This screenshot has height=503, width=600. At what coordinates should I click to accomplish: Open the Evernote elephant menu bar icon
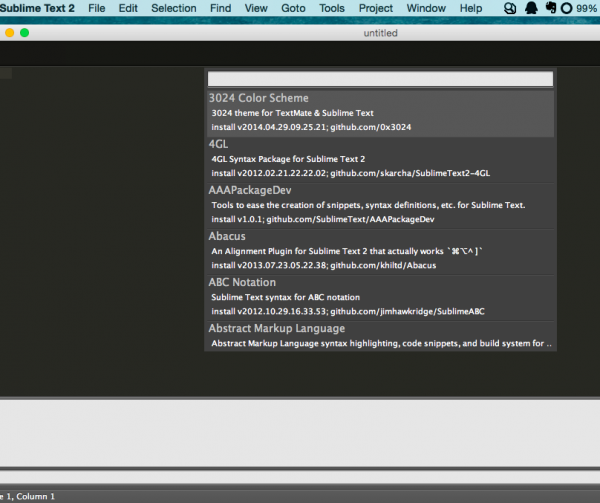pyautogui.click(x=551, y=8)
